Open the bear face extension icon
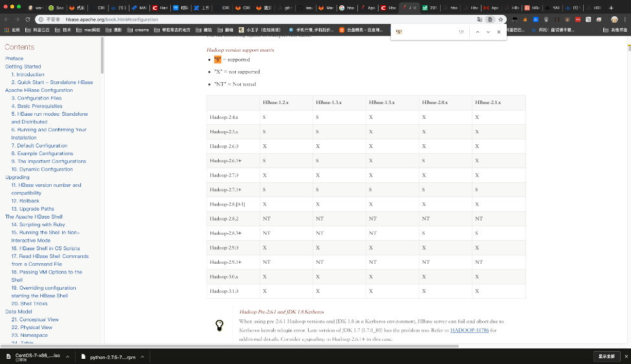 pos(567,19)
